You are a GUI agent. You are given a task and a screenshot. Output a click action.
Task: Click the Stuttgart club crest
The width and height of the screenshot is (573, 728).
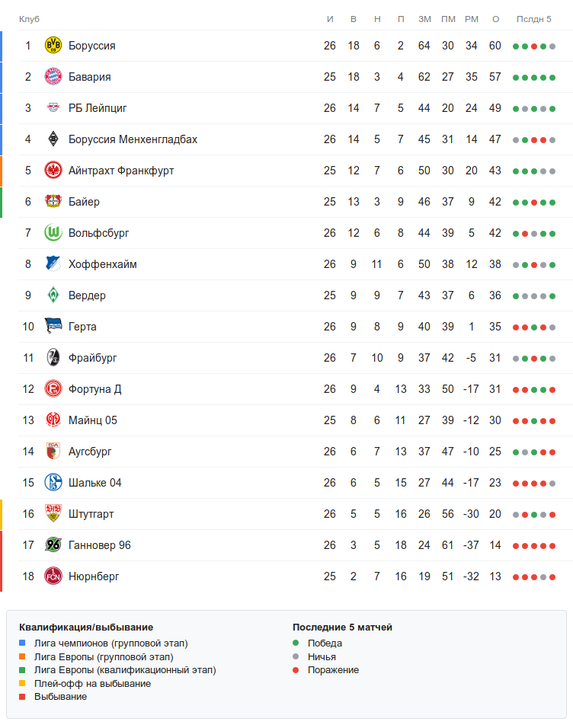point(53,514)
